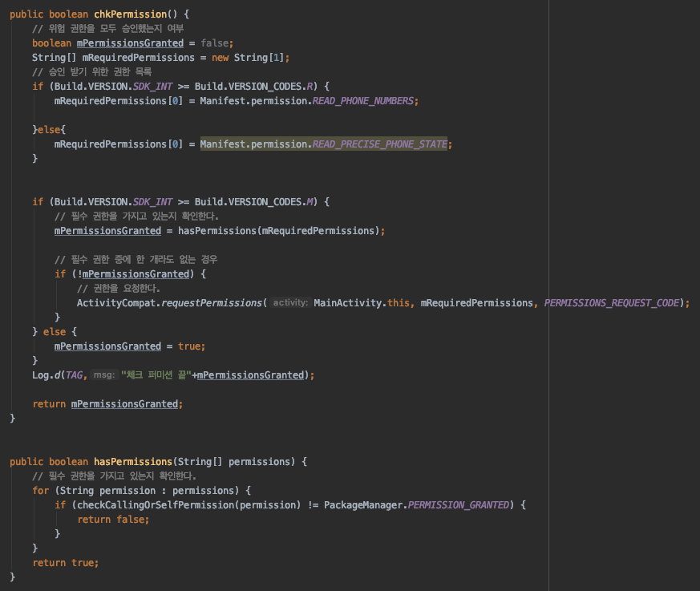
Task: Click the 'PackageManager' class reference
Action: (x=363, y=505)
